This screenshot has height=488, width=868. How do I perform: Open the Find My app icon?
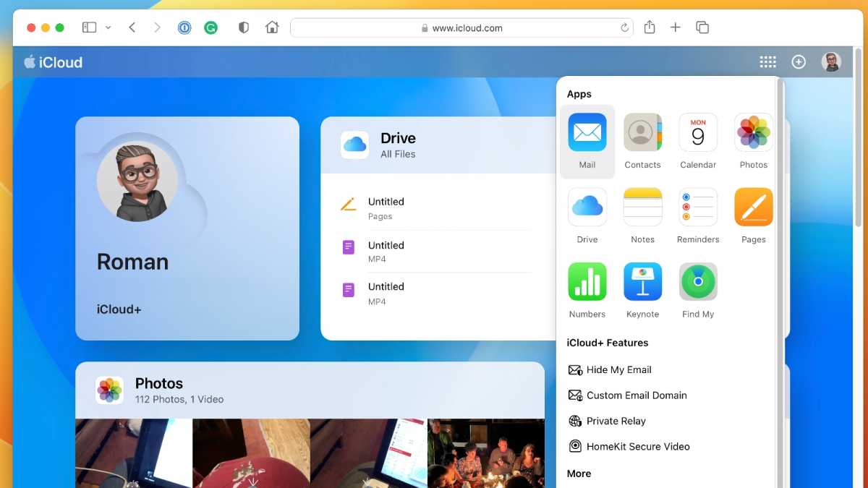coord(698,281)
